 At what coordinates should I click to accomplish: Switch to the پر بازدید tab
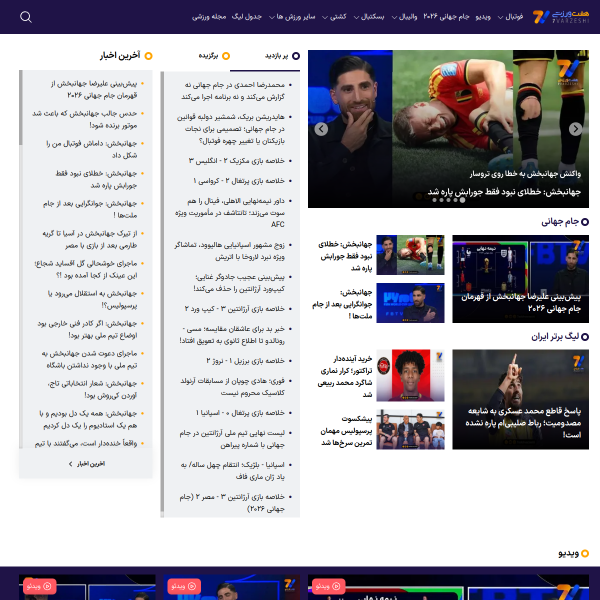[282, 56]
